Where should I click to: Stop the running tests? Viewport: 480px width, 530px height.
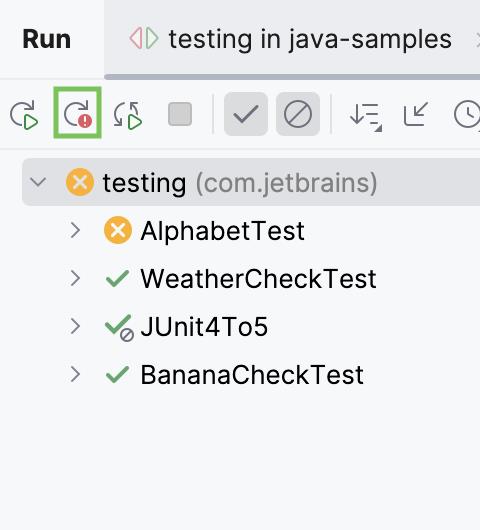click(x=180, y=114)
